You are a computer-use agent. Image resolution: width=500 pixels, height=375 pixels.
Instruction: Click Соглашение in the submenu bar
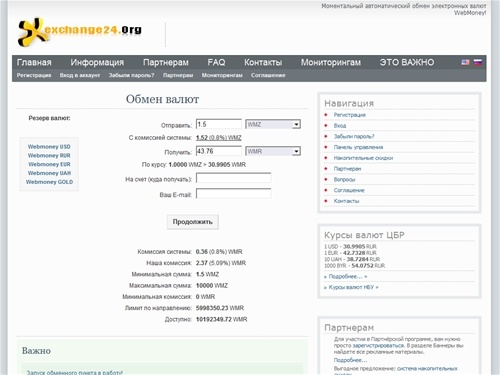coord(268,75)
